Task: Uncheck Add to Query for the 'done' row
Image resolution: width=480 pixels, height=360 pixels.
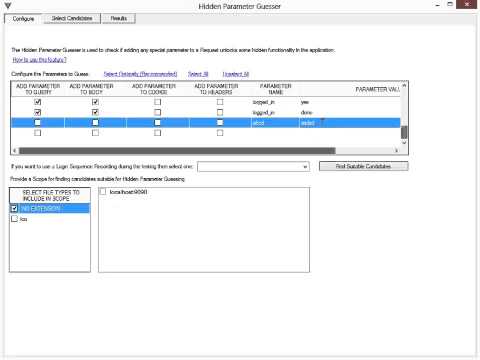Action: point(38,112)
